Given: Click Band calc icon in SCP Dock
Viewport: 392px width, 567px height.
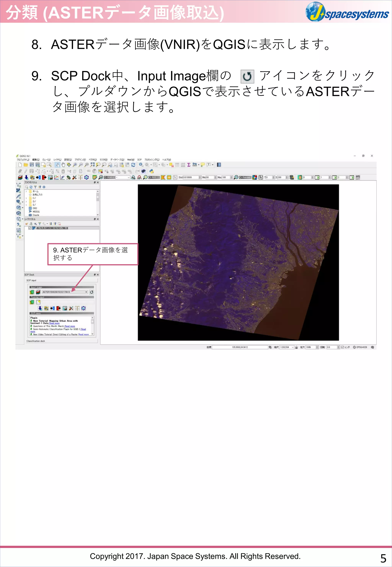Looking at the screenshot, I should (65, 308).
